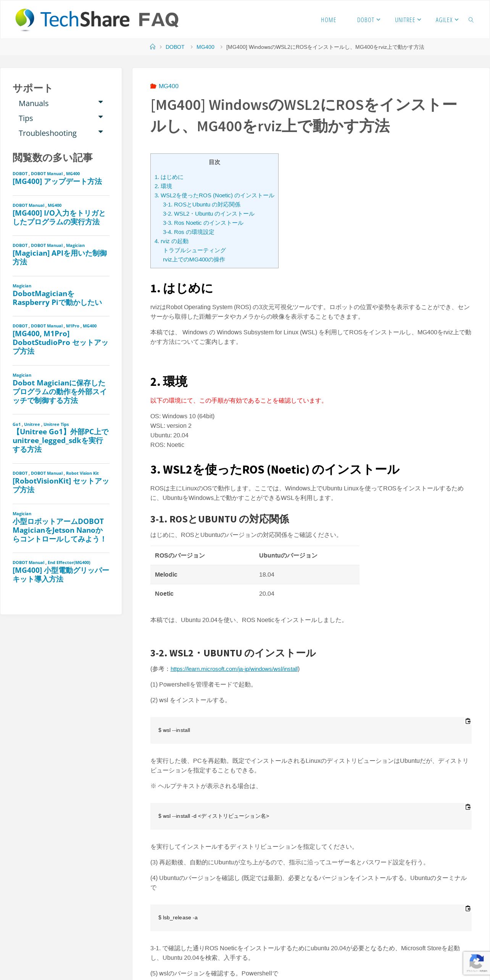Click the red folder category icon
Screen dimensions: 490x980
[153, 86]
